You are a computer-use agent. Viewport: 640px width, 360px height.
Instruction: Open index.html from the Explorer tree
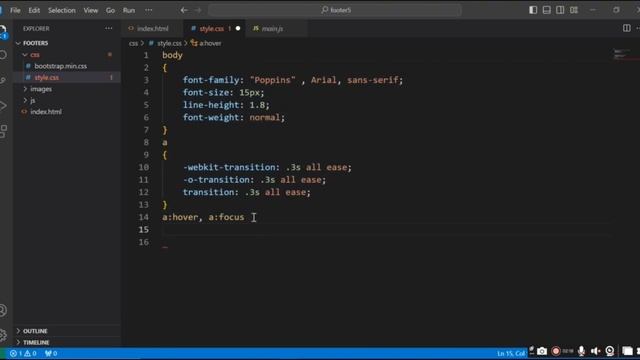[46, 112]
